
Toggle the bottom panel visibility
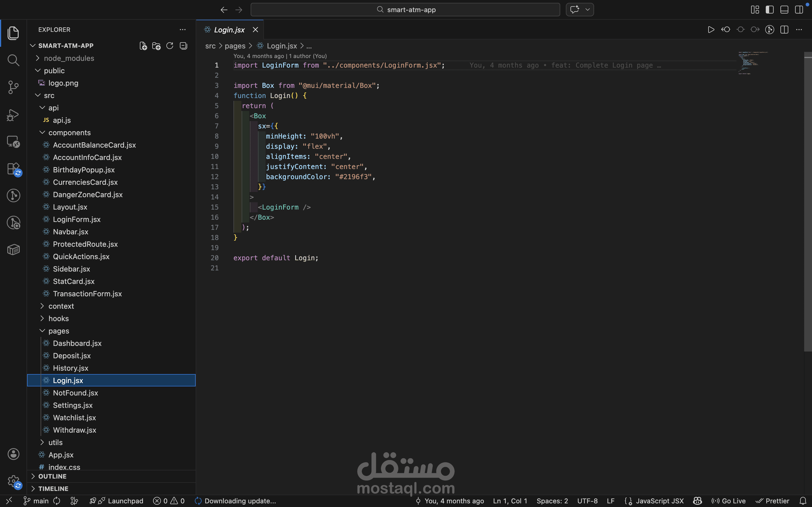click(x=784, y=10)
